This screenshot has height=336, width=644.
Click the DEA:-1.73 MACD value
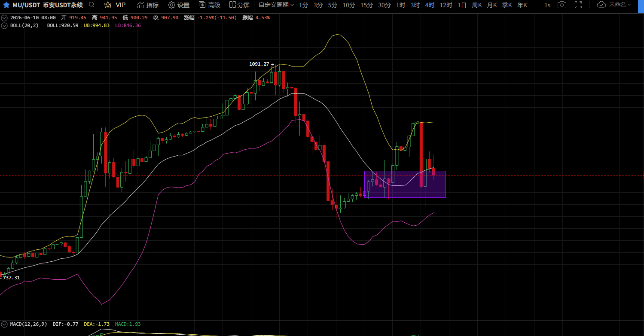point(97,324)
